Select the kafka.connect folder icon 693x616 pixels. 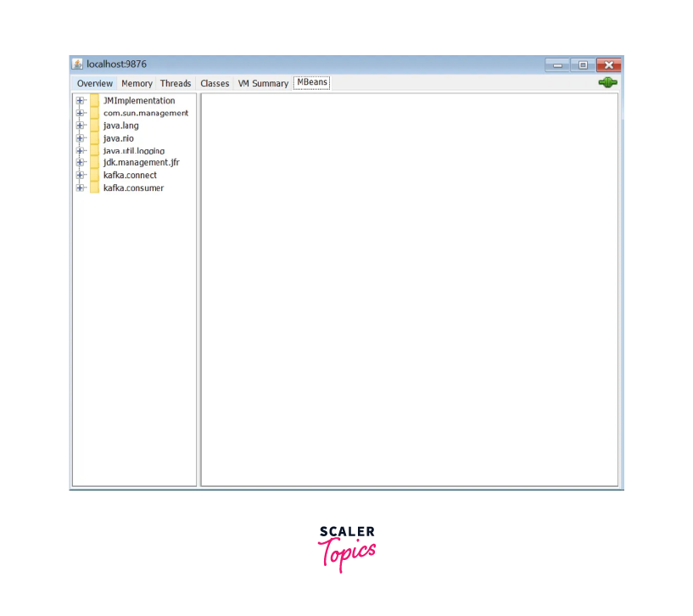tap(95, 175)
